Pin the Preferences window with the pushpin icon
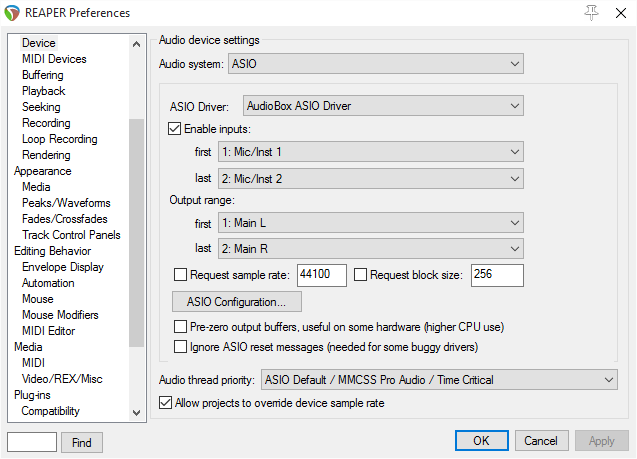 coord(591,12)
